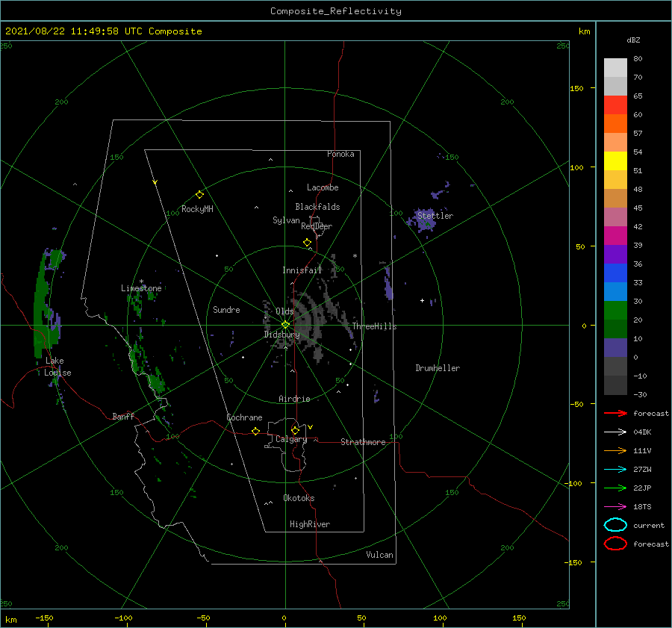Click the red forecast ellipse icon

click(615, 544)
